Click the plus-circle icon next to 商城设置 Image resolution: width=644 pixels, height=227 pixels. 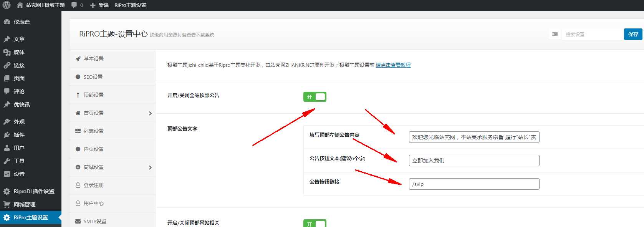pos(78,167)
